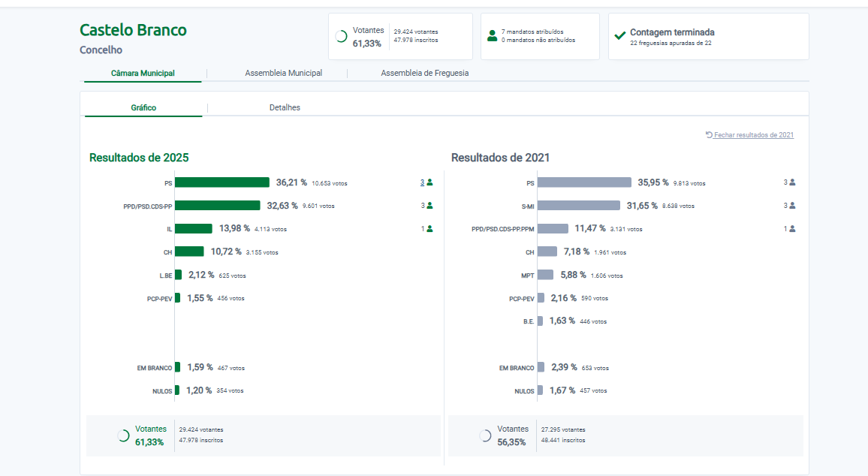Click PPD/PSD.CDS-PP 2025 mandate person icon

[x=429, y=206]
